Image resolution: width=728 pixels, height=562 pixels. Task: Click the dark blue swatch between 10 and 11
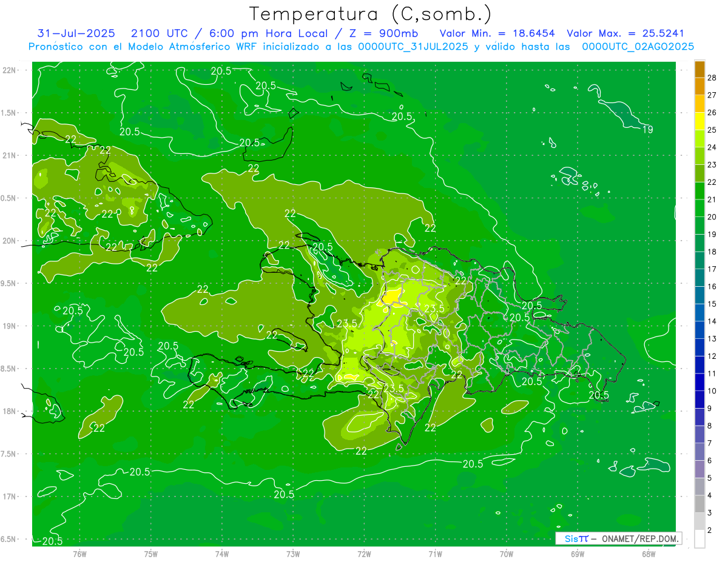699,383
